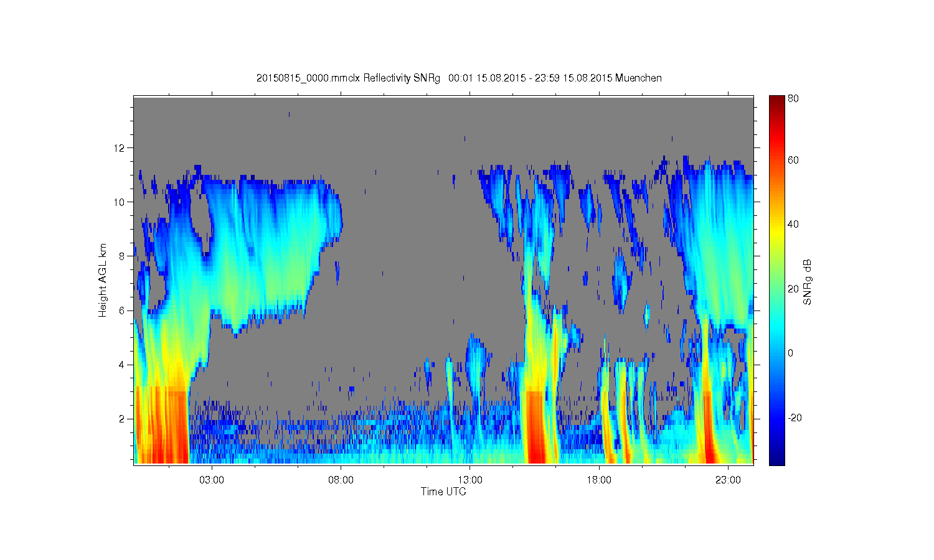
Task: Click the colorbar value label -20
Action: [x=795, y=418]
